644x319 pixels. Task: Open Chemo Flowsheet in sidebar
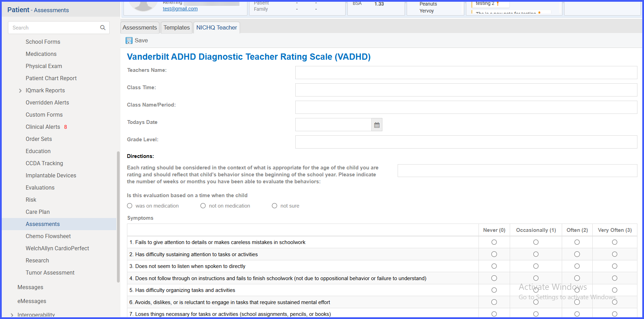pos(48,236)
